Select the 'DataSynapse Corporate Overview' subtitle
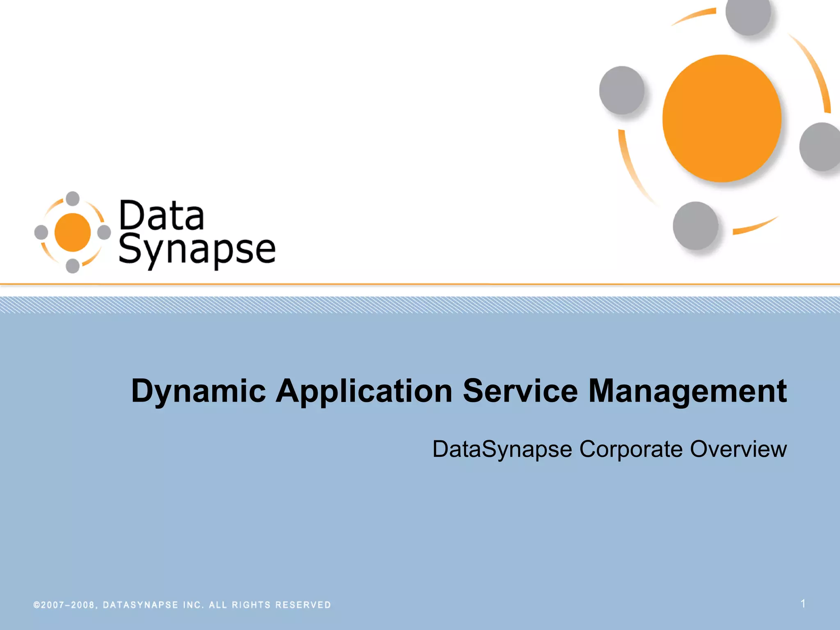 coord(609,449)
